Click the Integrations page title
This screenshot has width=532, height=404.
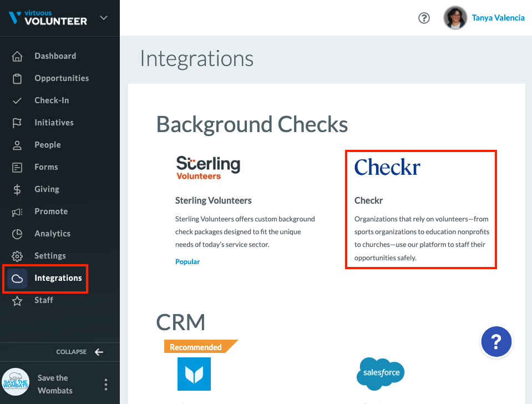[197, 59]
